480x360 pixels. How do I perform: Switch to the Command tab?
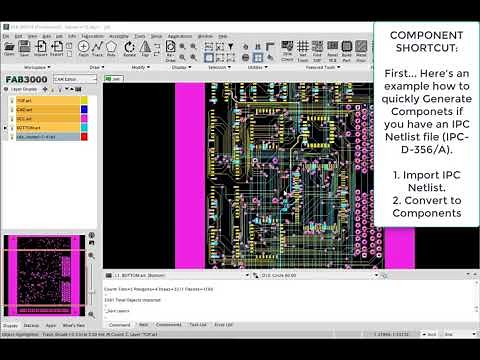click(119, 324)
